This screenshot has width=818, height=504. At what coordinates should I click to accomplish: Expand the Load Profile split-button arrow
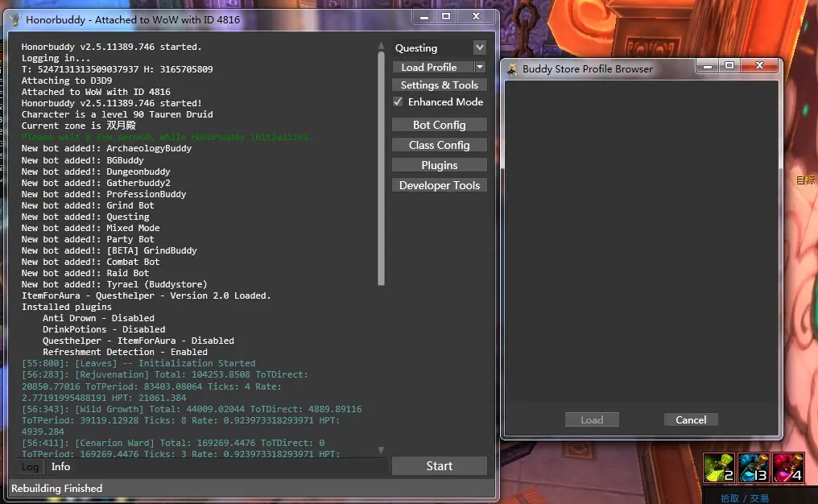tap(480, 68)
